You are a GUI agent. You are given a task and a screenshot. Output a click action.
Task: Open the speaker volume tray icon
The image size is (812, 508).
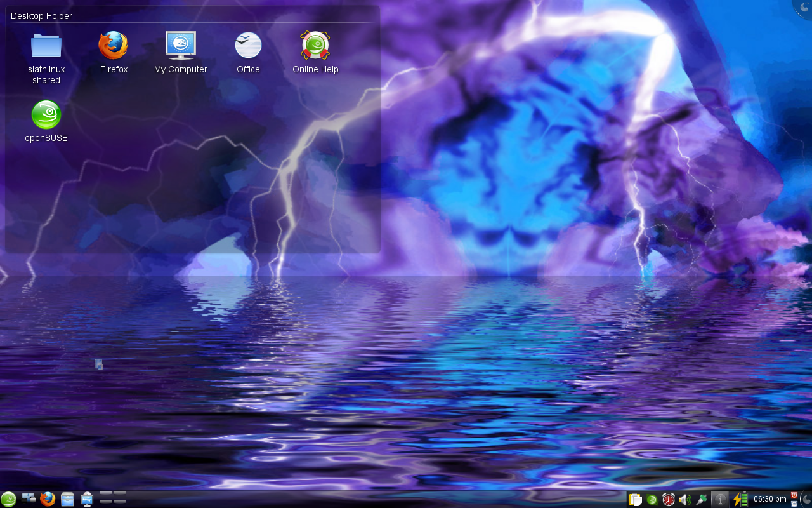click(x=685, y=500)
